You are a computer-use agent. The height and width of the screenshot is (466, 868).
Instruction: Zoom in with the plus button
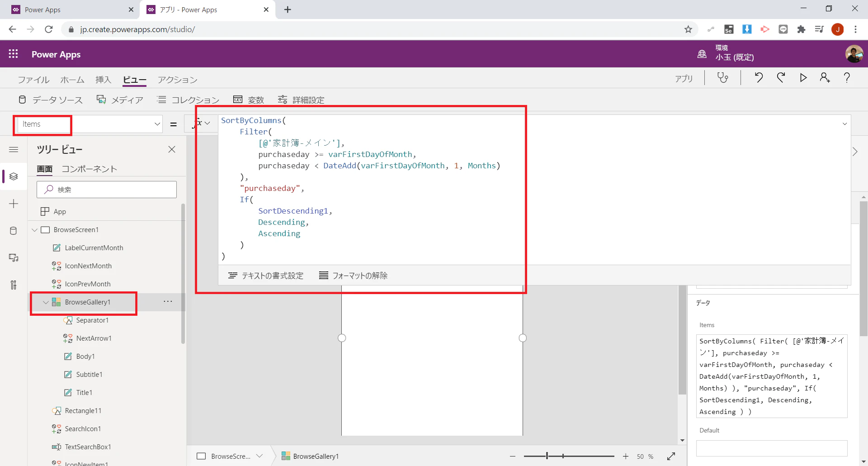pos(626,456)
